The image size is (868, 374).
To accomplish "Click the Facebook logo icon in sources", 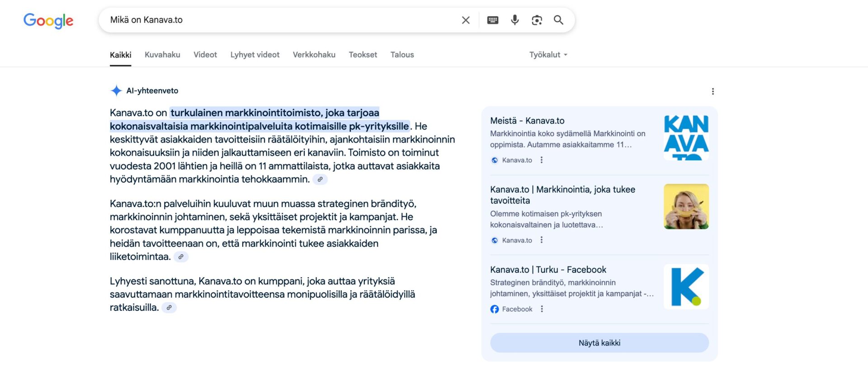I will [x=495, y=309].
